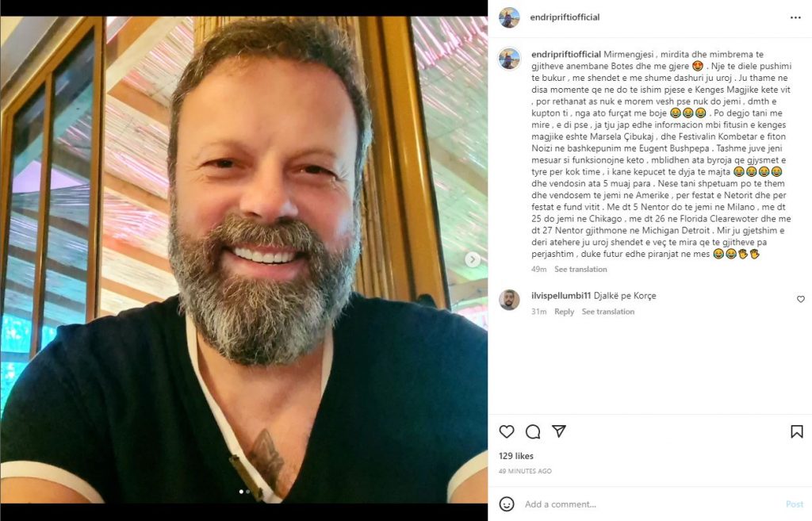The width and height of the screenshot is (812, 521).
Task: Open the three-dot more options menu
Action: click(x=795, y=17)
